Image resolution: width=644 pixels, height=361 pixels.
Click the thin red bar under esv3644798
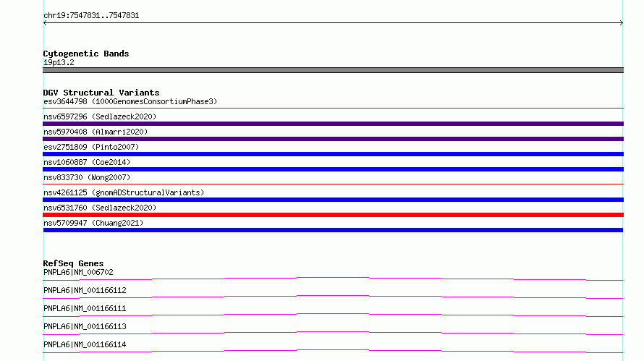(x=333, y=109)
